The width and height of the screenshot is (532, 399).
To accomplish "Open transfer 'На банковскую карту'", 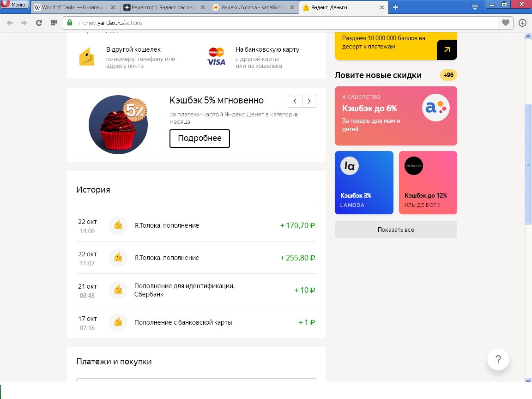I will (x=267, y=57).
